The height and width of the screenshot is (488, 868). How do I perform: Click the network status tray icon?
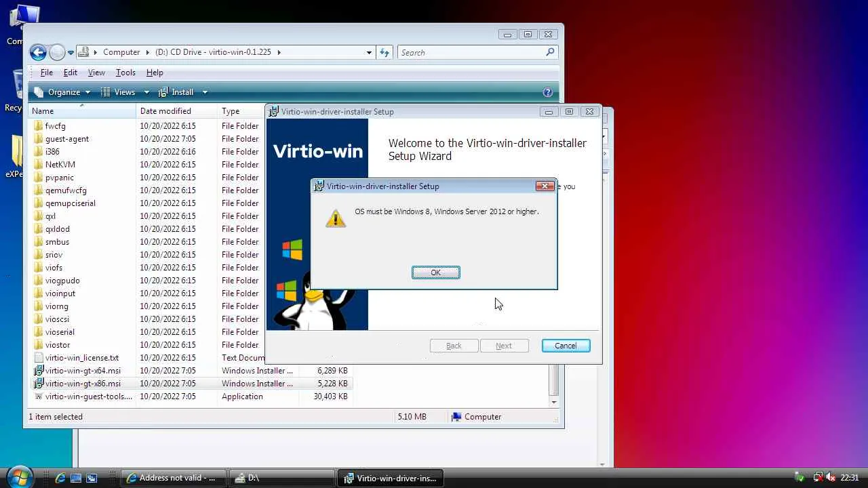pos(818,478)
